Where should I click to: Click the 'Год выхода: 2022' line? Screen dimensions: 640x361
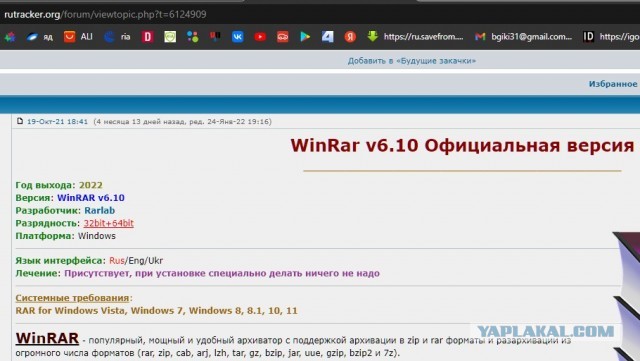59,185
